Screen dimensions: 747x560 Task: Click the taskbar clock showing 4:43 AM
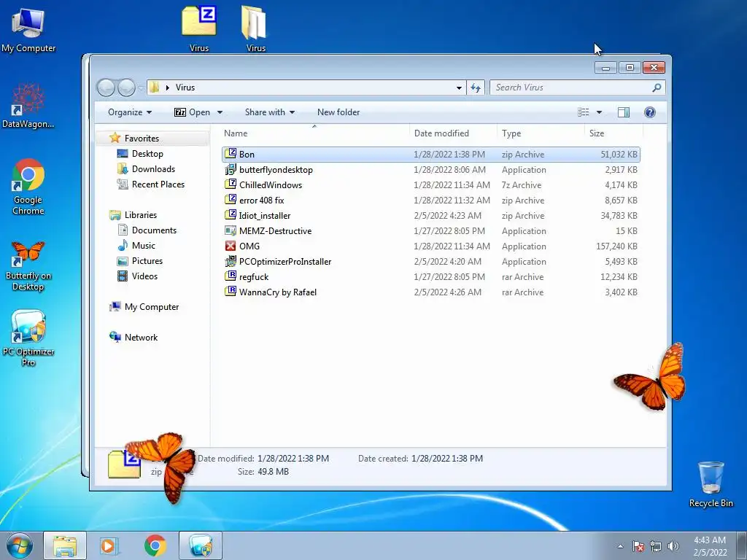point(710,546)
